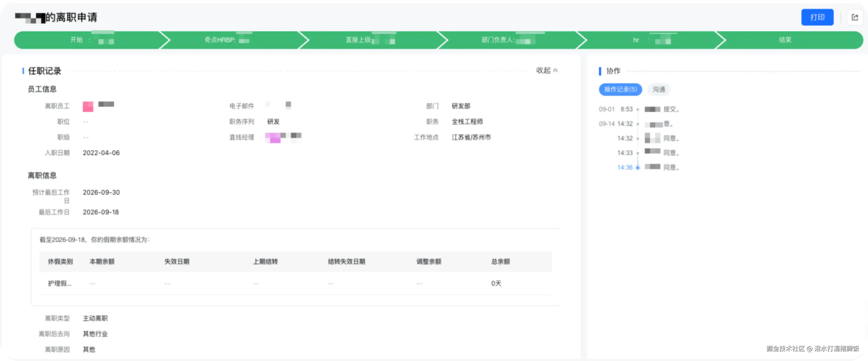The width and height of the screenshot is (868, 361).
Task: Switch to the 沟通 tab
Action: pyautogui.click(x=658, y=89)
